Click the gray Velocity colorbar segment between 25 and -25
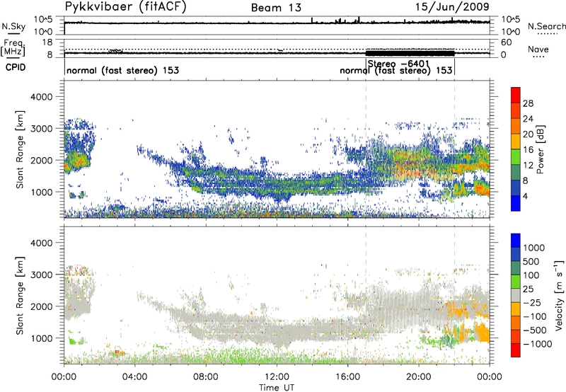Image resolution: width=566 pixels, height=392 pixels. 516,295
